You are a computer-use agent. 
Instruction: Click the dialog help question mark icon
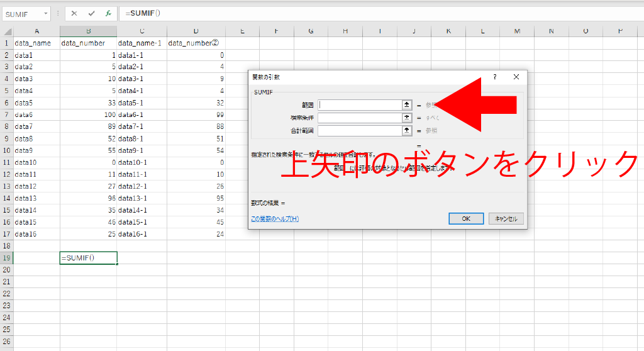click(495, 77)
